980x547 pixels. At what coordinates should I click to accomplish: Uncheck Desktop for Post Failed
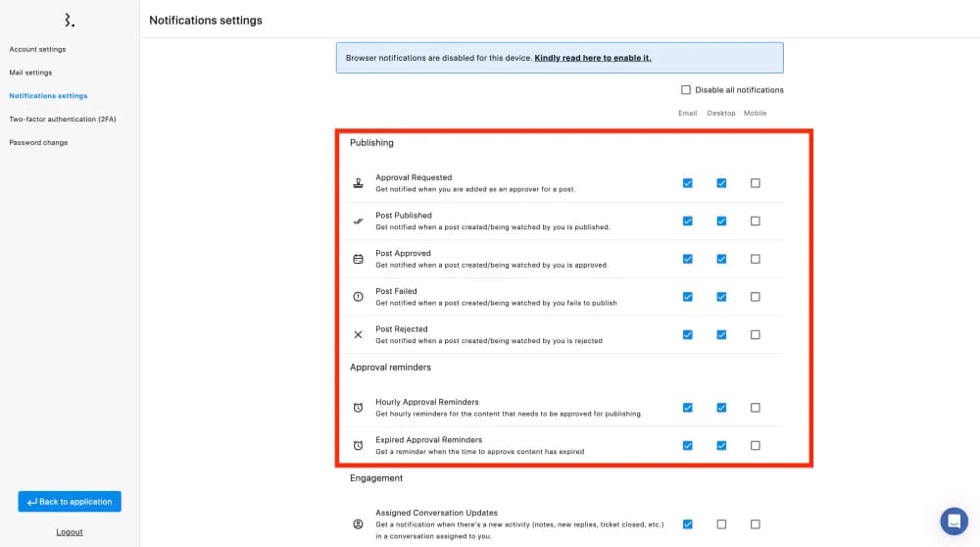click(x=721, y=297)
